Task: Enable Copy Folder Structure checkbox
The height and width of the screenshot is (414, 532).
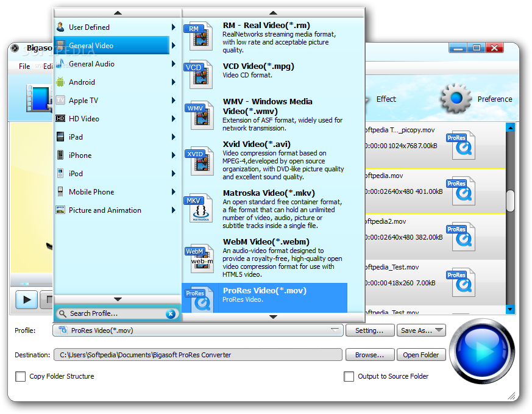Action: pyautogui.click(x=20, y=376)
